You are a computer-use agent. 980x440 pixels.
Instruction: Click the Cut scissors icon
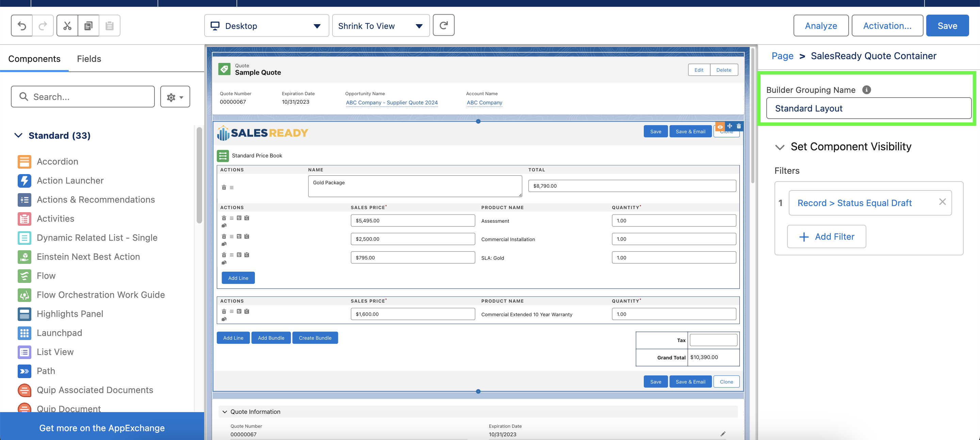(67, 26)
